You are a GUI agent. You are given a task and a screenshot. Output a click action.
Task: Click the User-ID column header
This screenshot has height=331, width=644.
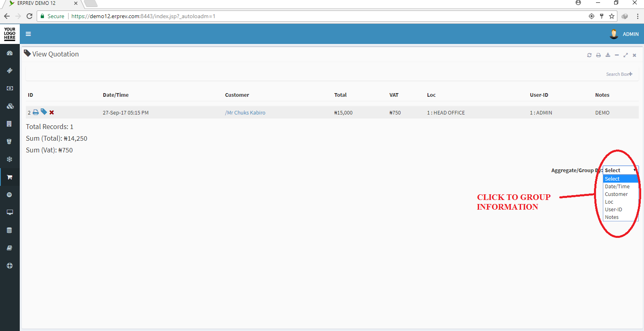coord(539,95)
